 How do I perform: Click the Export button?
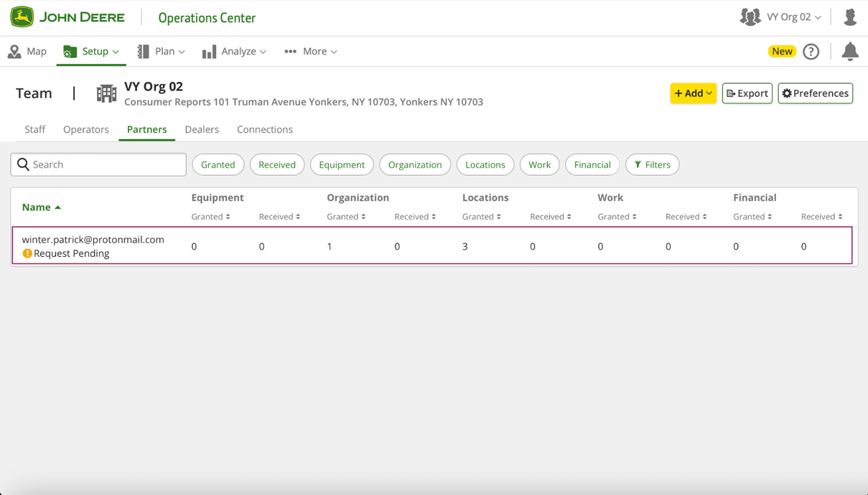[x=747, y=93]
